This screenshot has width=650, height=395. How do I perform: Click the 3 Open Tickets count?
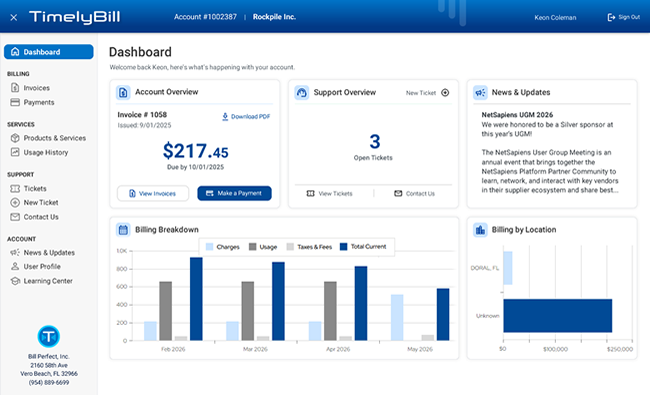click(374, 142)
